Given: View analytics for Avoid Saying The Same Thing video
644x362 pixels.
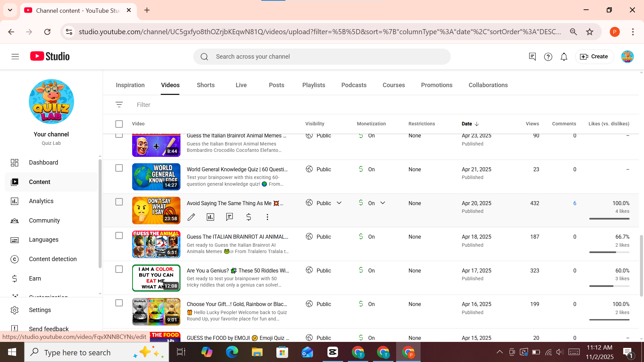Looking at the screenshot, I should point(210,217).
